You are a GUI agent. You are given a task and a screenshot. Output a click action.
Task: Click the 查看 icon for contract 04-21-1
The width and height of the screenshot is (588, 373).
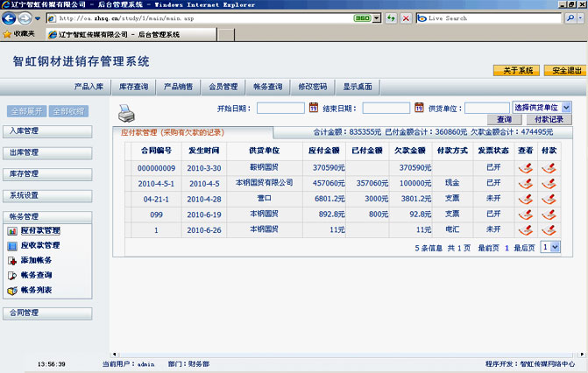(x=525, y=198)
